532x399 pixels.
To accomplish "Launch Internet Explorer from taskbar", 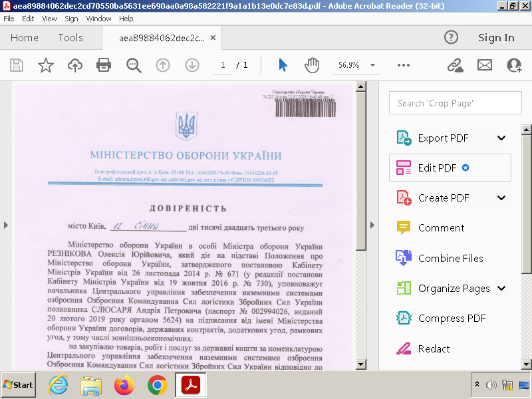I will (x=58, y=385).
